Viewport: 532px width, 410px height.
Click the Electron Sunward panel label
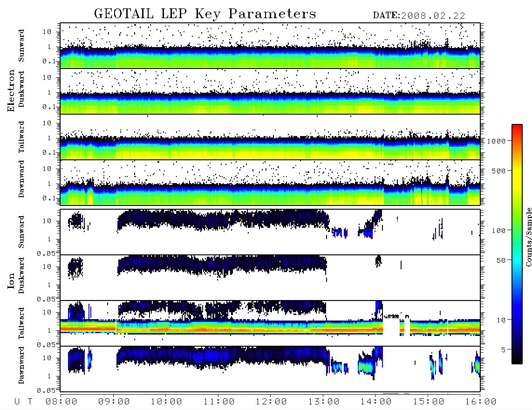(x=21, y=46)
